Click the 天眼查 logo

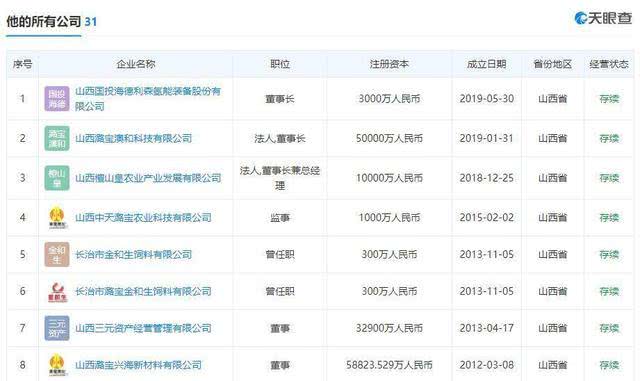[603, 18]
